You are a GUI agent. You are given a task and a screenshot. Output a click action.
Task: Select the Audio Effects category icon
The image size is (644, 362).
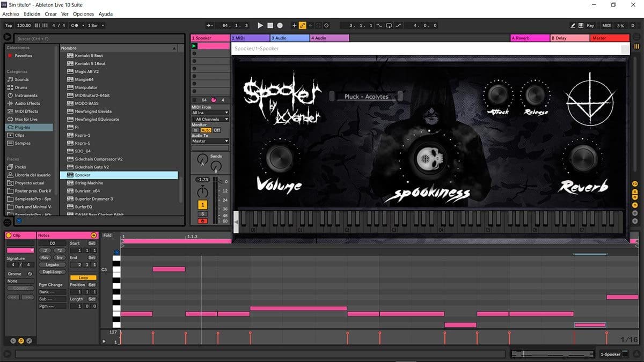tap(10, 104)
